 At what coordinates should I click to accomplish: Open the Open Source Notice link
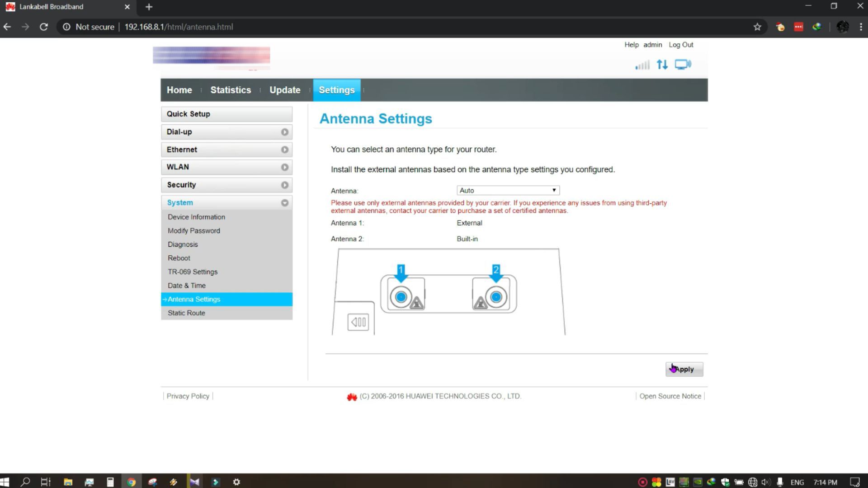(670, 396)
